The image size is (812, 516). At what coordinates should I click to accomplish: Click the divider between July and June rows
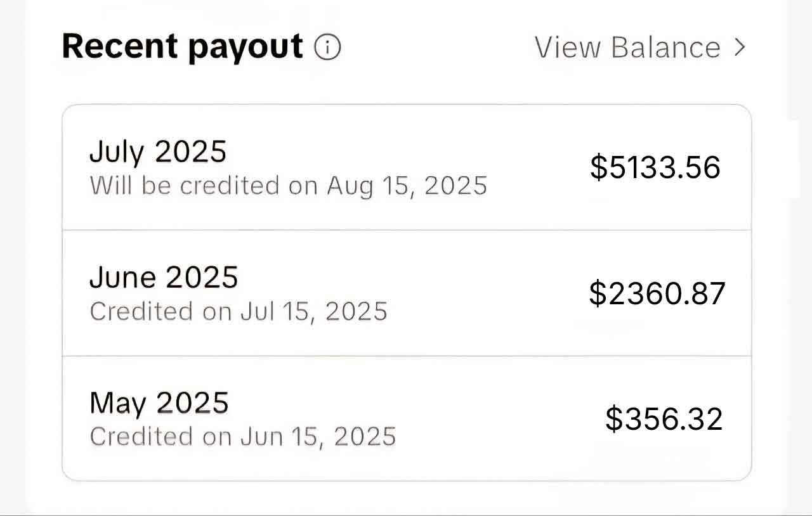(x=406, y=229)
